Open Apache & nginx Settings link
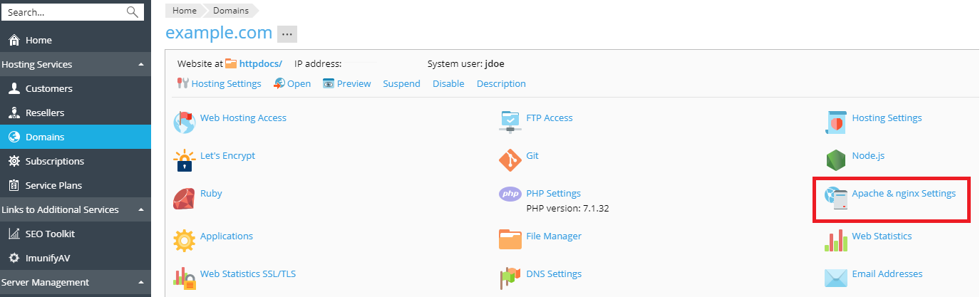Viewport: 980px width, 297px height. click(903, 194)
